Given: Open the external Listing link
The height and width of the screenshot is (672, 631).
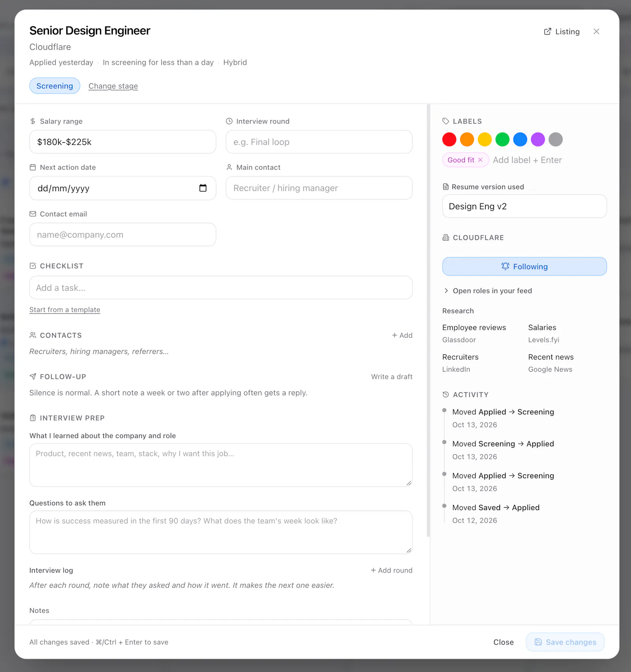Looking at the screenshot, I should [562, 32].
